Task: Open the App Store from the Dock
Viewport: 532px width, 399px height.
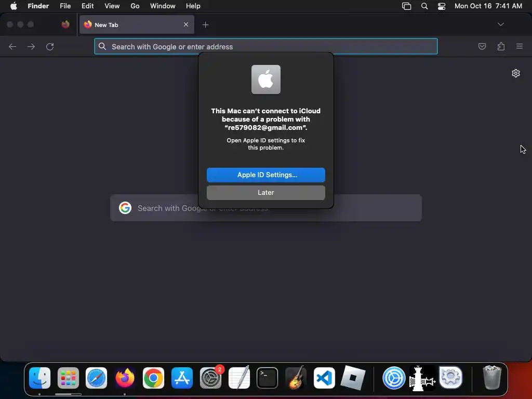Action: 182,378
